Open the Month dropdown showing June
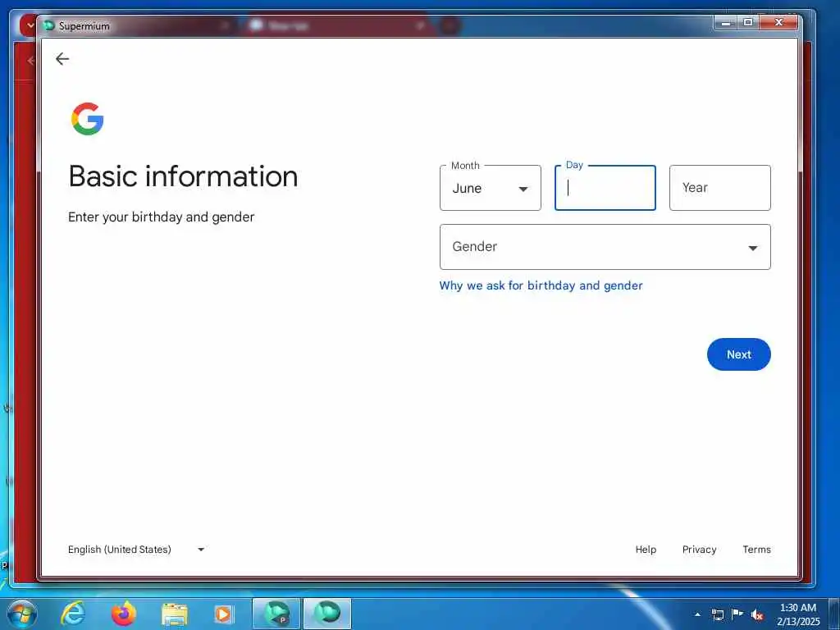Viewport: 840px width, 630px height. click(x=491, y=188)
